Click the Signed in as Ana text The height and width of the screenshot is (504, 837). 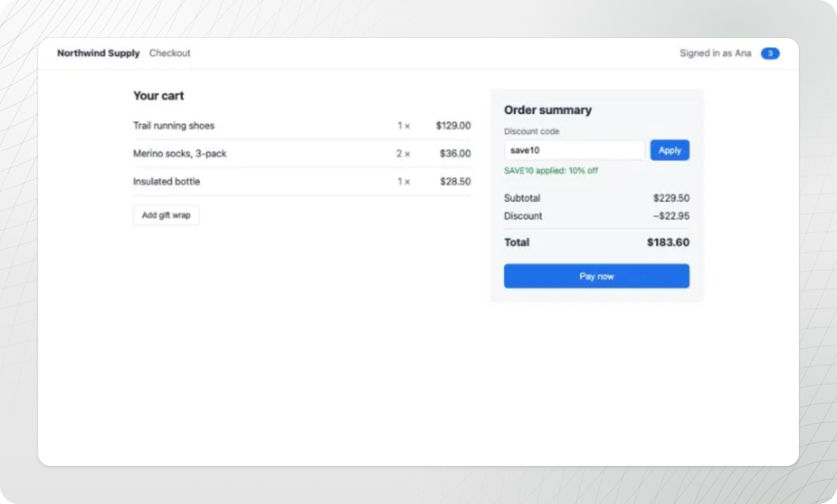[x=715, y=53]
